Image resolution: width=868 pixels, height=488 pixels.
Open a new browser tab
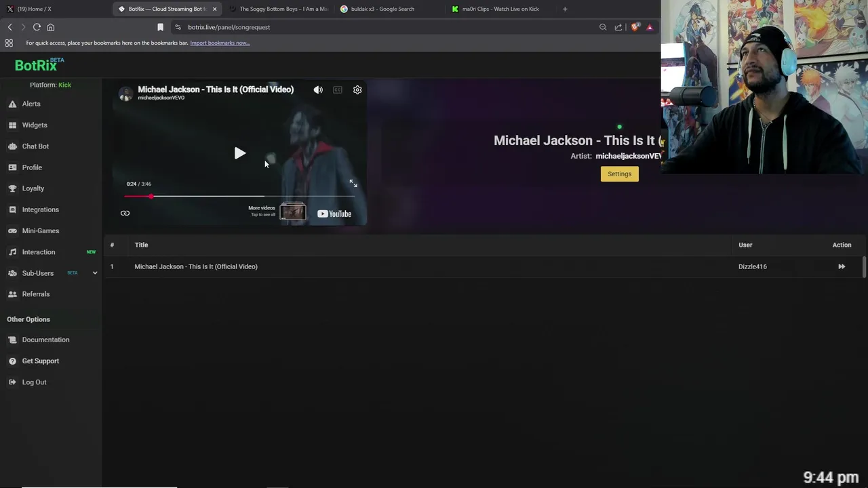click(565, 9)
